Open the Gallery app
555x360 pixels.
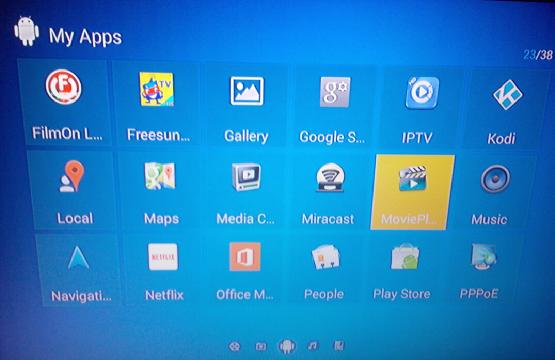coord(246,104)
